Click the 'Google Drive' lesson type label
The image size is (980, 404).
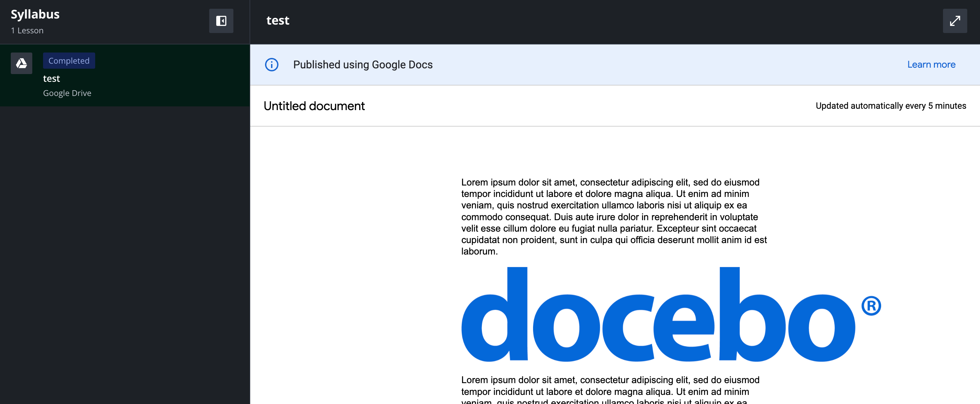point(67,93)
